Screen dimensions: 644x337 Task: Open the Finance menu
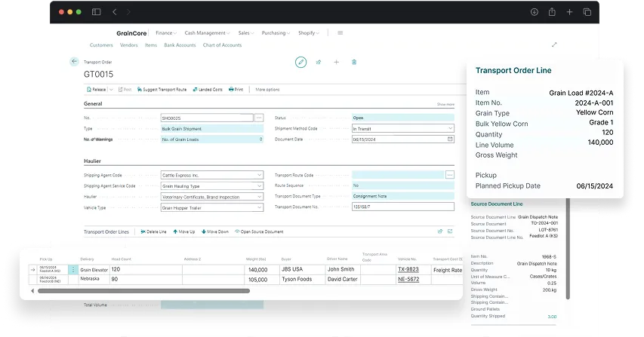pos(165,33)
